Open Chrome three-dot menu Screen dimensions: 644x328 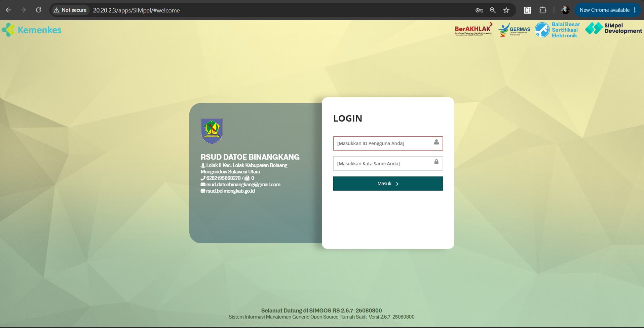tap(635, 10)
